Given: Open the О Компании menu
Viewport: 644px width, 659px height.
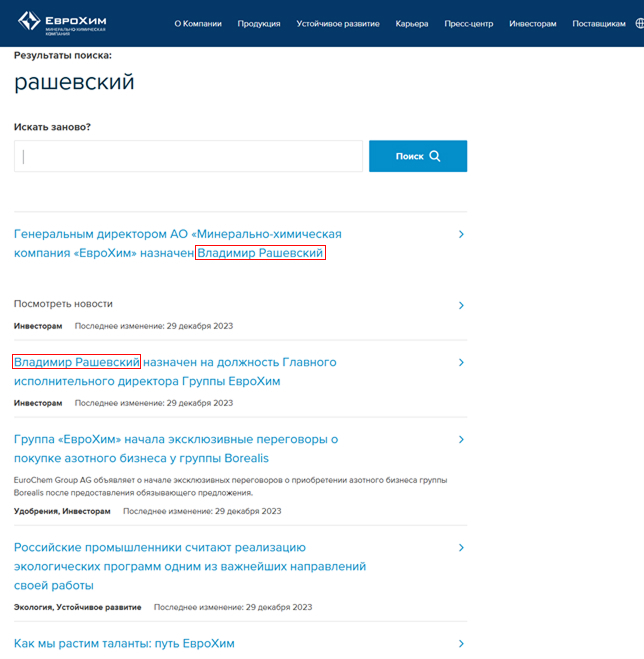Looking at the screenshot, I should pos(198,24).
